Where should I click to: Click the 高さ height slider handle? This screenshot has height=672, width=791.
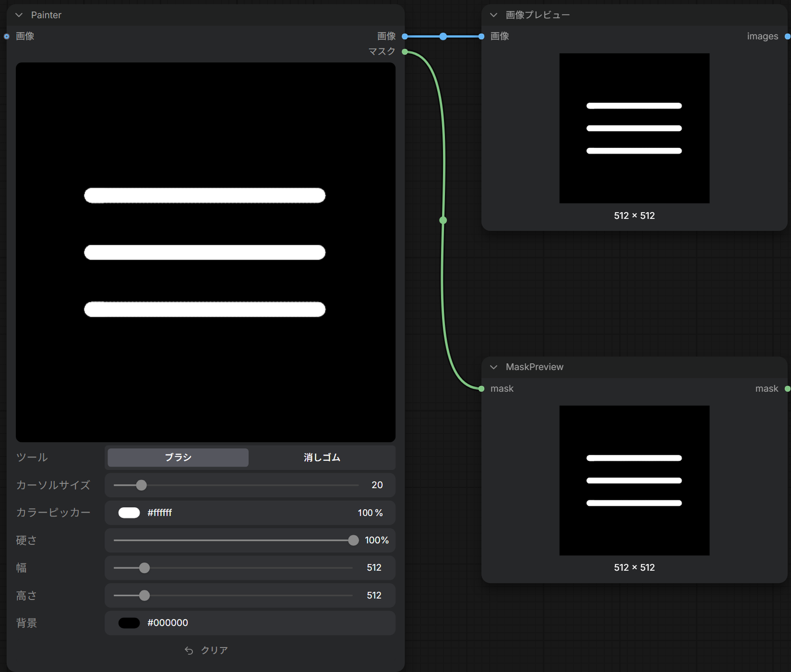click(144, 595)
